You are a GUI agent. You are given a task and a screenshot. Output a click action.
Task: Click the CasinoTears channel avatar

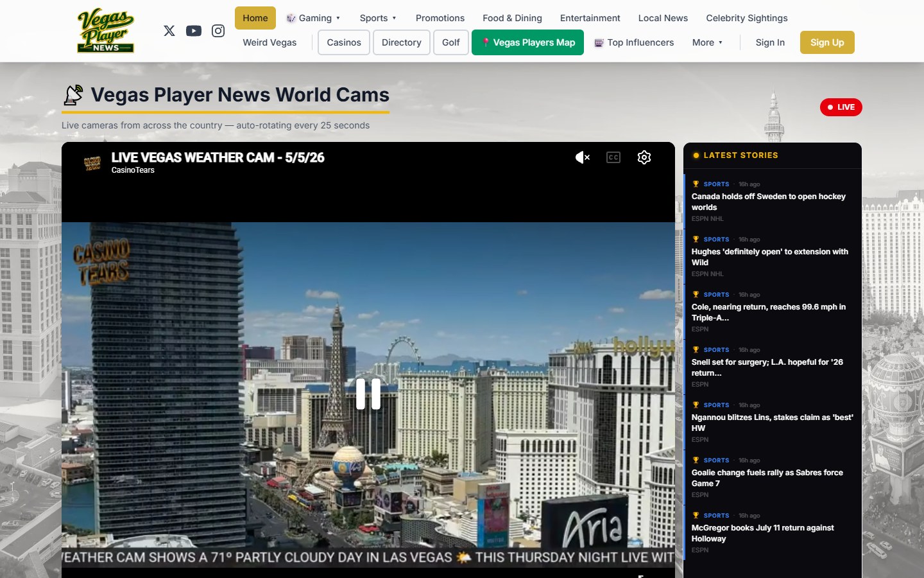[x=92, y=163]
